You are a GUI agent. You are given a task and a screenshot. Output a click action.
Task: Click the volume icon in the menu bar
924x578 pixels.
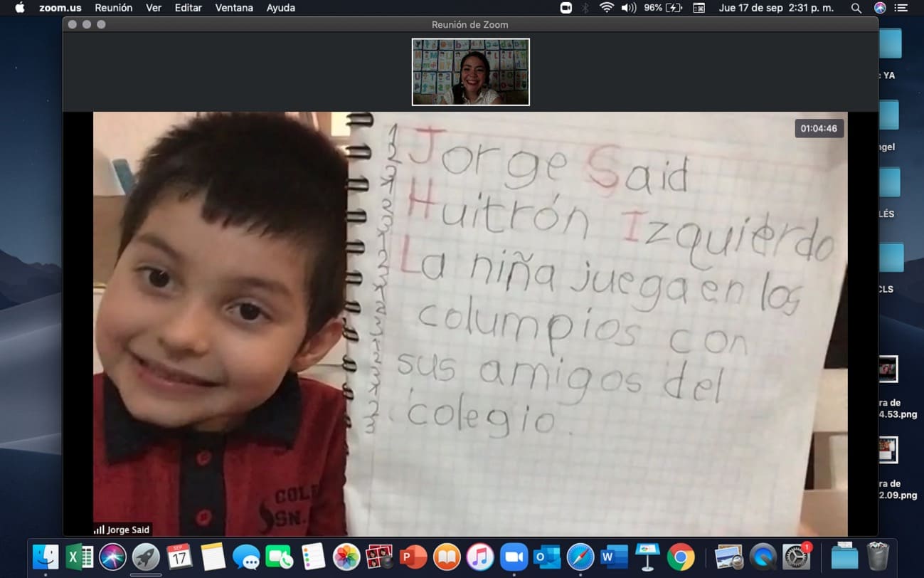(628, 8)
